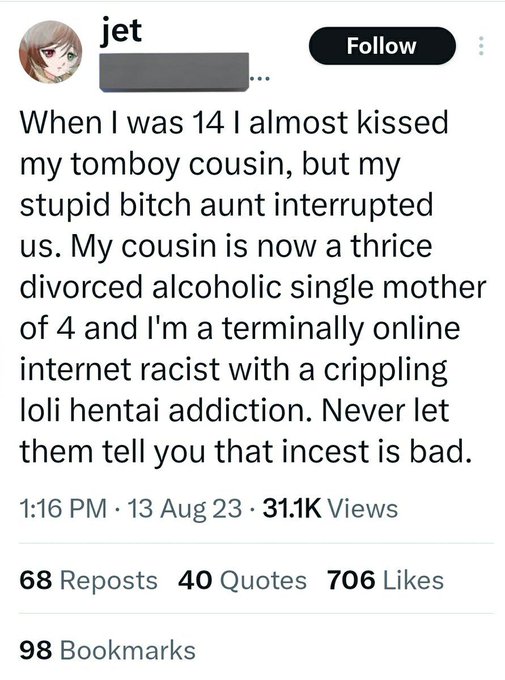Screen dimensions: 505x680
Task: Select the tweet's first line of text
Action: tap(234, 122)
